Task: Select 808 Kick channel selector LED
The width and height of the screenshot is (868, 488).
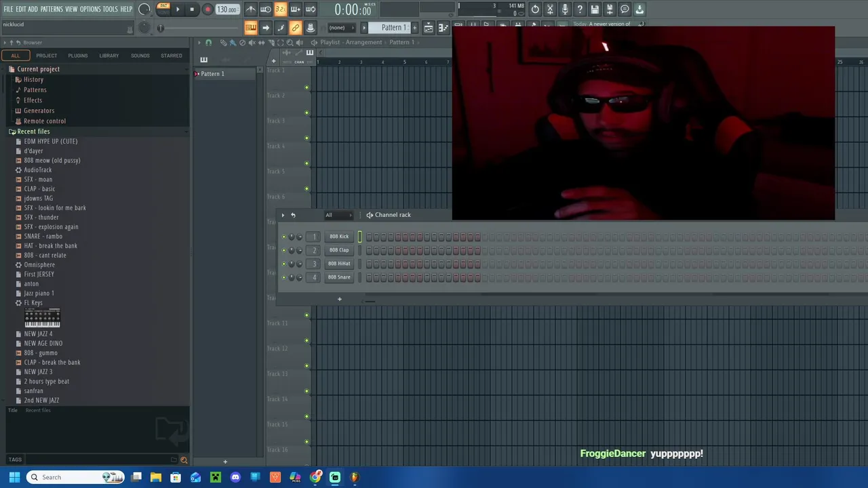Action: [360, 237]
